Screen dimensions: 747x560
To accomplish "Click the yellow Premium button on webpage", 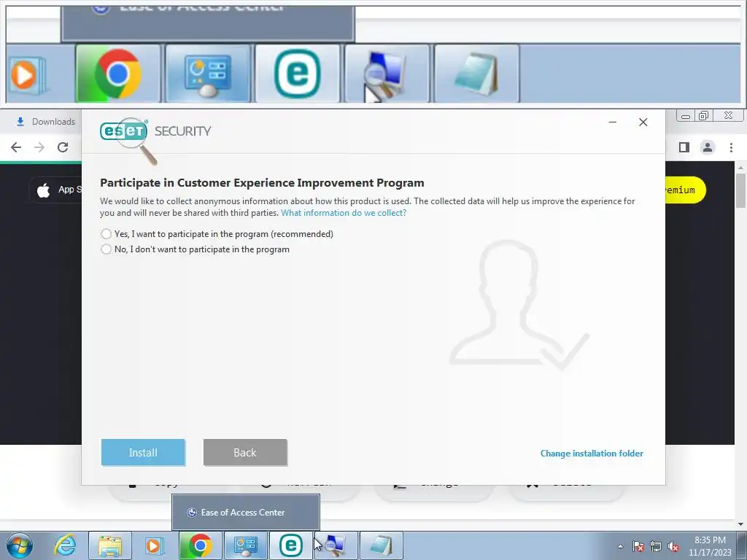I will (x=685, y=190).
